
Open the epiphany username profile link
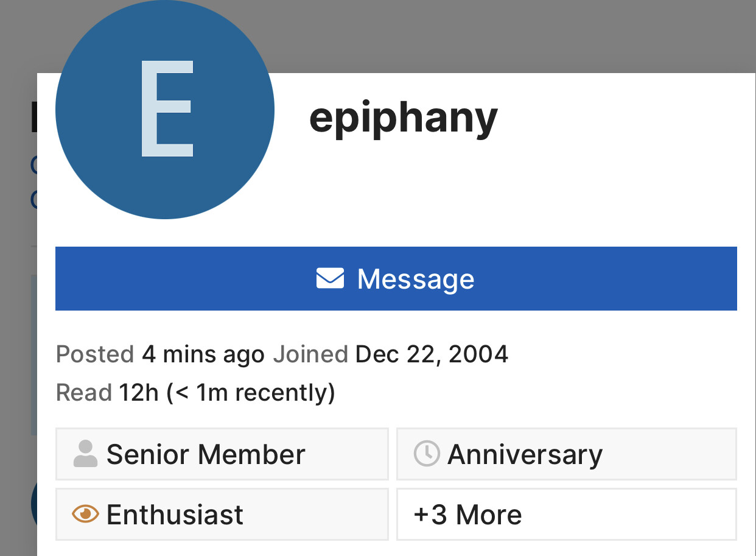tap(404, 117)
